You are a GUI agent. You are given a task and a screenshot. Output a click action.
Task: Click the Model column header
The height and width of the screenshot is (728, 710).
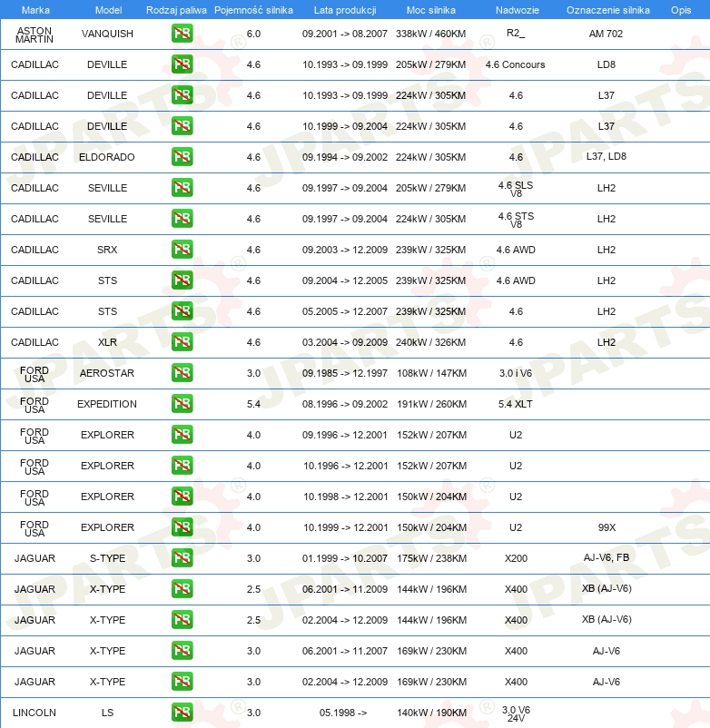(108, 10)
